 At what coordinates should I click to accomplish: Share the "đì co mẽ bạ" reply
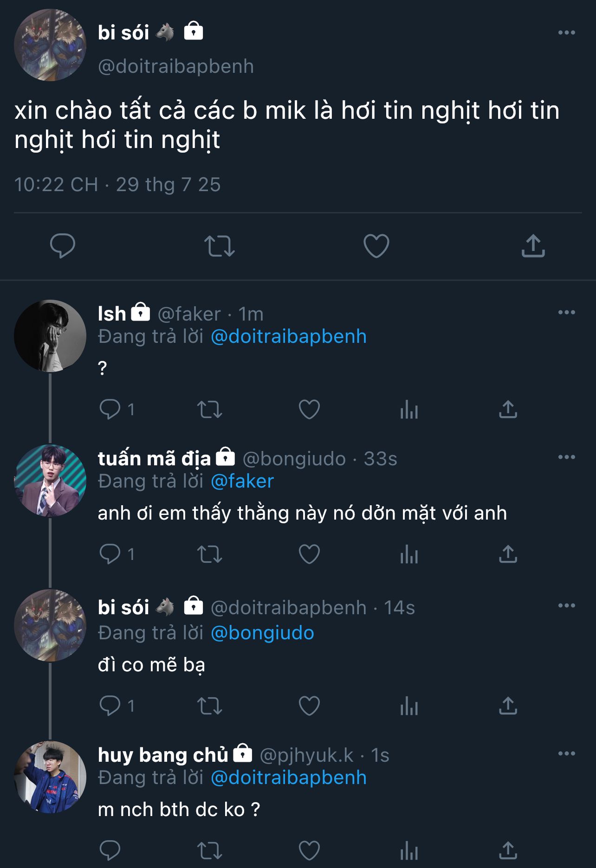click(x=508, y=706)
